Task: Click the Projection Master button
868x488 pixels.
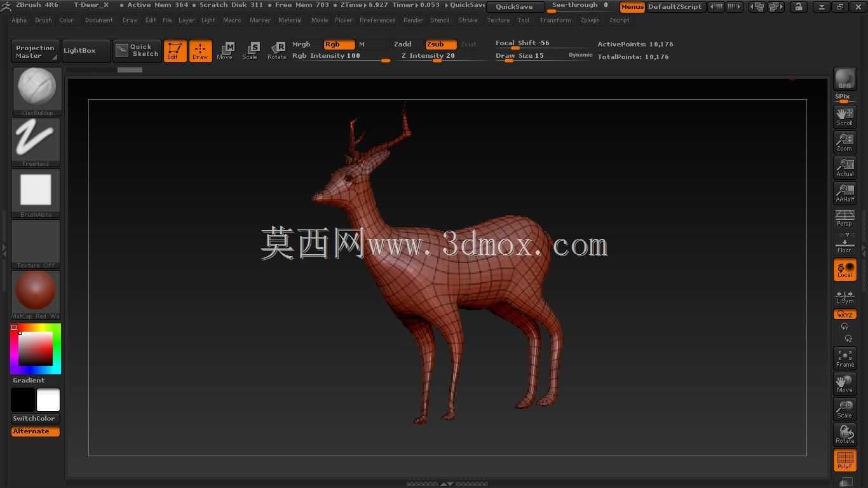Action: click(35, 51)
